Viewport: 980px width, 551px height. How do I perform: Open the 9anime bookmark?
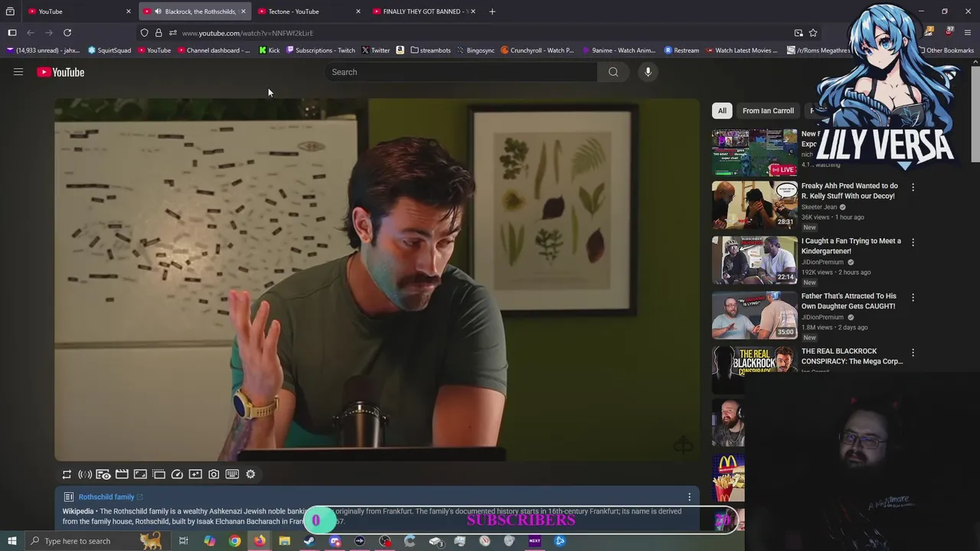619,51
